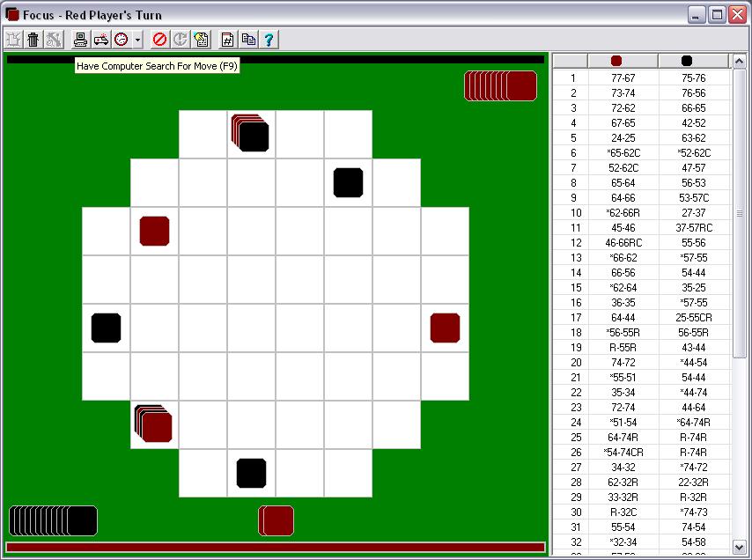Viewport: 752px width, 560px height.
Task: Click the red stop sign icon
Action: click(x=159, y=40)
